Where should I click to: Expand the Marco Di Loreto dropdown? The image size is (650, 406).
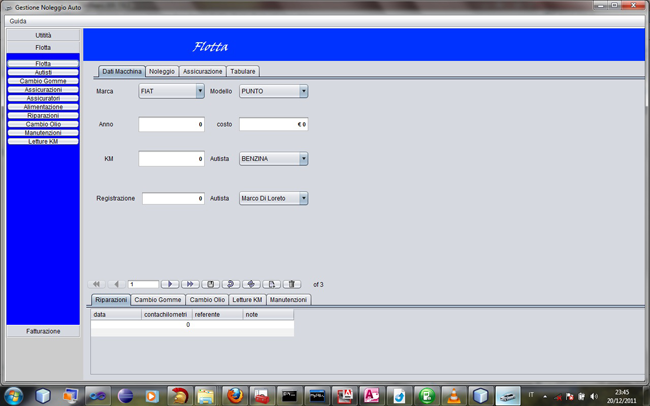point(303,198)
